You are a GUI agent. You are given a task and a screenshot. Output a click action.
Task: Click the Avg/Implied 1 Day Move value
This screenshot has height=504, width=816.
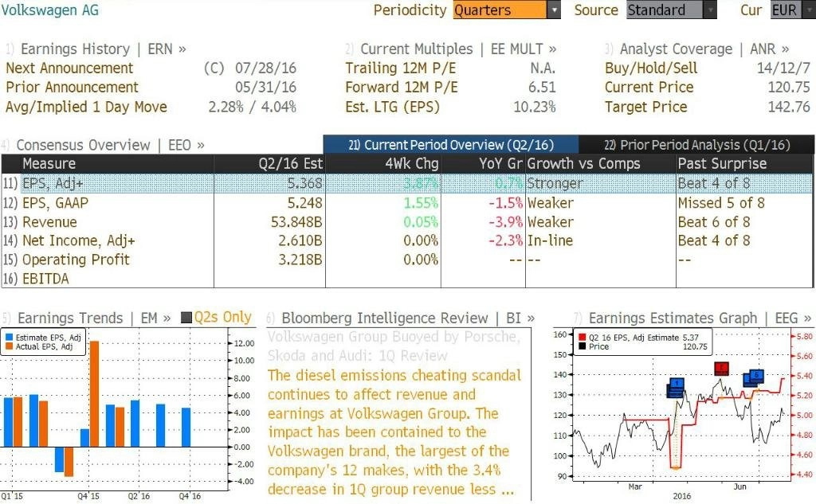[x=253, y=107]
